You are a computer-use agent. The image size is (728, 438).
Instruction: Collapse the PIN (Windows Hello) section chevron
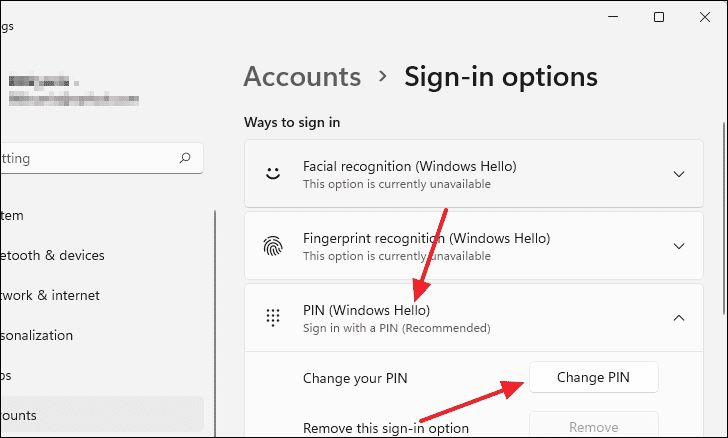(x=679, y=318)
